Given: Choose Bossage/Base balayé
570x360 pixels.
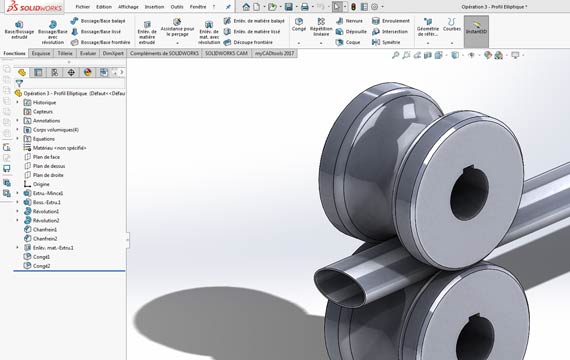Looking at the screenshot, I should 98,21.
